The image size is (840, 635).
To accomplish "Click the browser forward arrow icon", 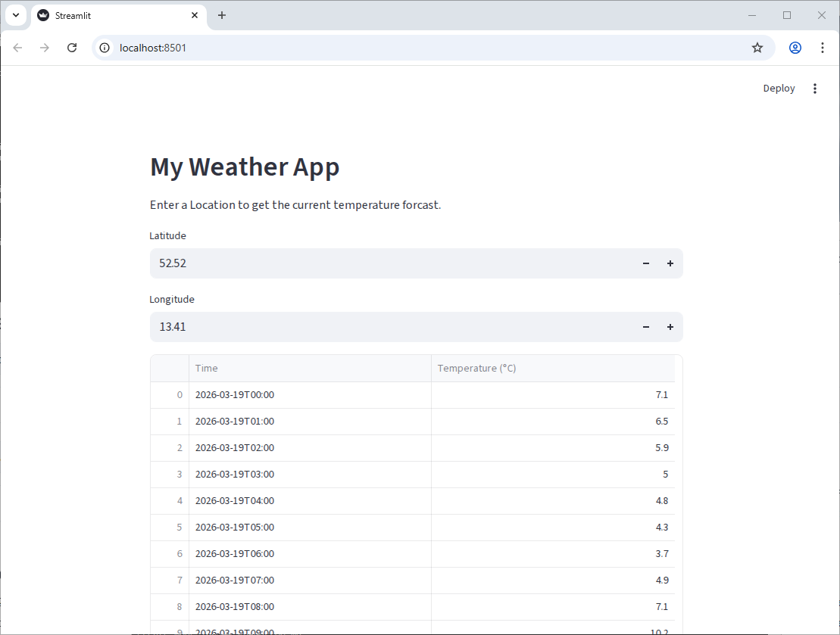I will 45,47.
